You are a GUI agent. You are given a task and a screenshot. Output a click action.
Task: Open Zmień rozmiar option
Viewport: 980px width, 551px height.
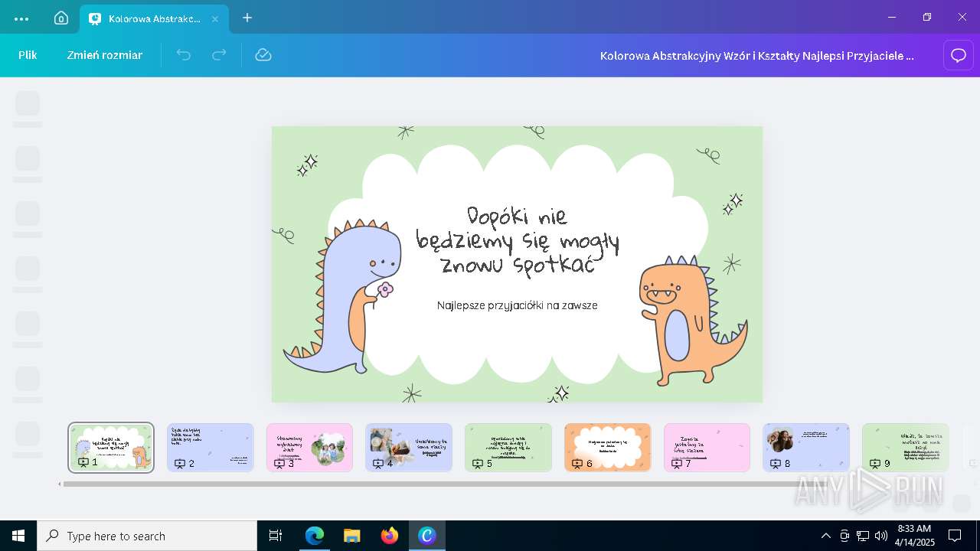105,55
